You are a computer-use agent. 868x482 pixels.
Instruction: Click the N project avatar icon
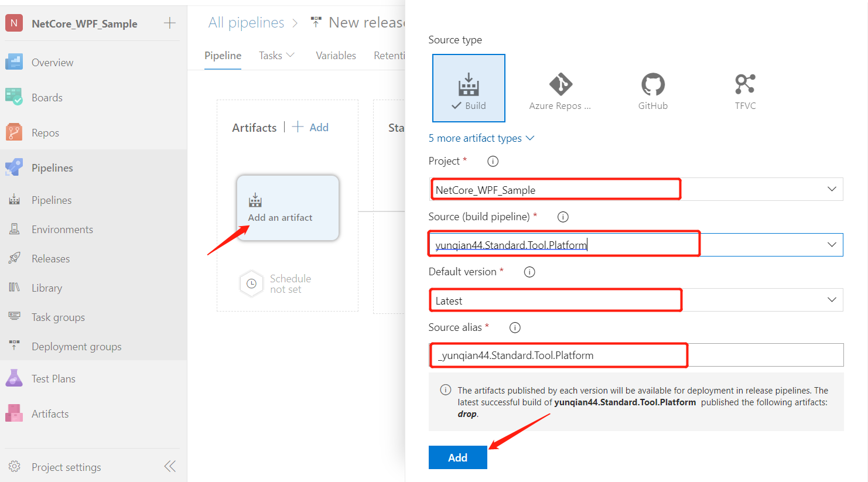(14, 23)
